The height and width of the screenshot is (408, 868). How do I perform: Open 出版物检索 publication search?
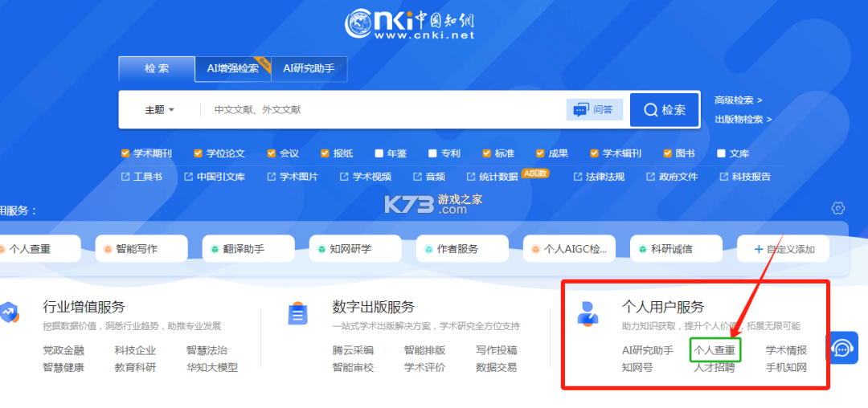[743, 119]
